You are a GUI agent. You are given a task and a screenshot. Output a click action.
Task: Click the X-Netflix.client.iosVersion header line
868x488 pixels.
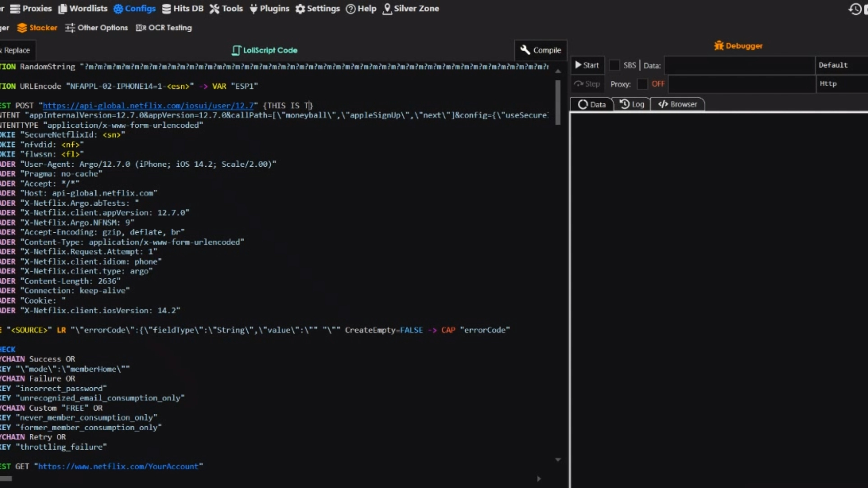click(x=90, y=310)
